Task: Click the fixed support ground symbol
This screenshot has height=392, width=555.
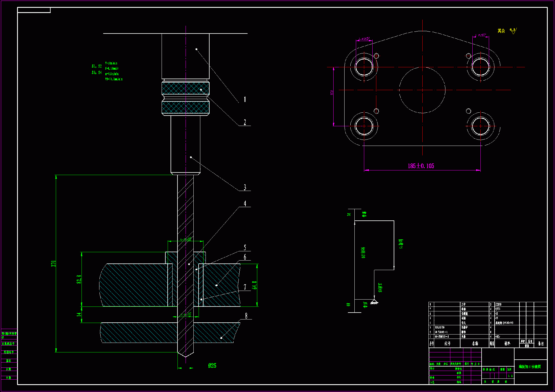Action: coord(374,302)
